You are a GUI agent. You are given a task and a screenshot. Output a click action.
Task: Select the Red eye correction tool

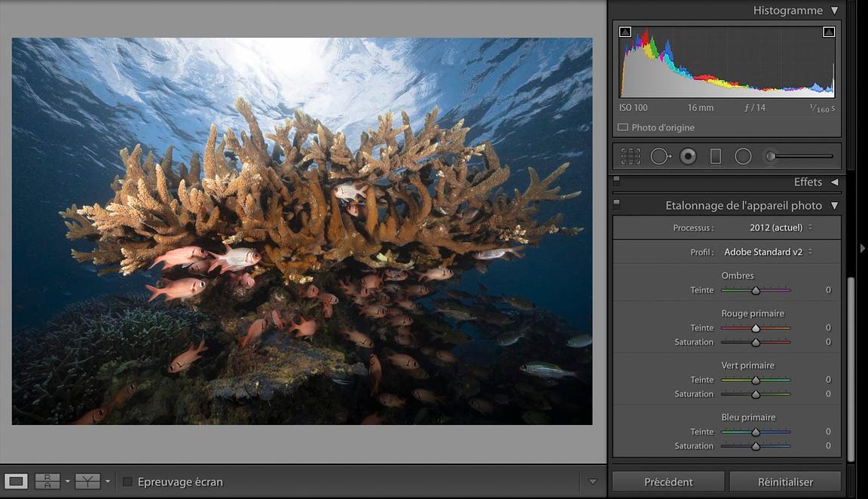pyautogui.click(x=688, y=157)
